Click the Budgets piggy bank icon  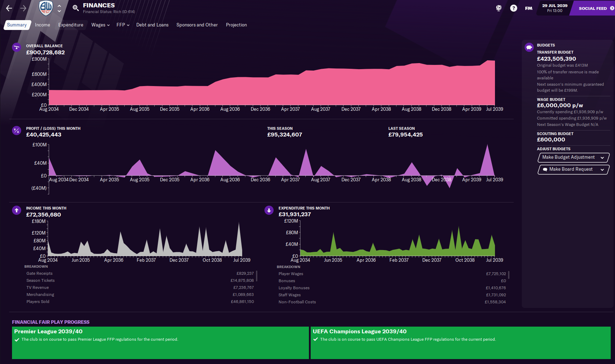coord(529,47)
